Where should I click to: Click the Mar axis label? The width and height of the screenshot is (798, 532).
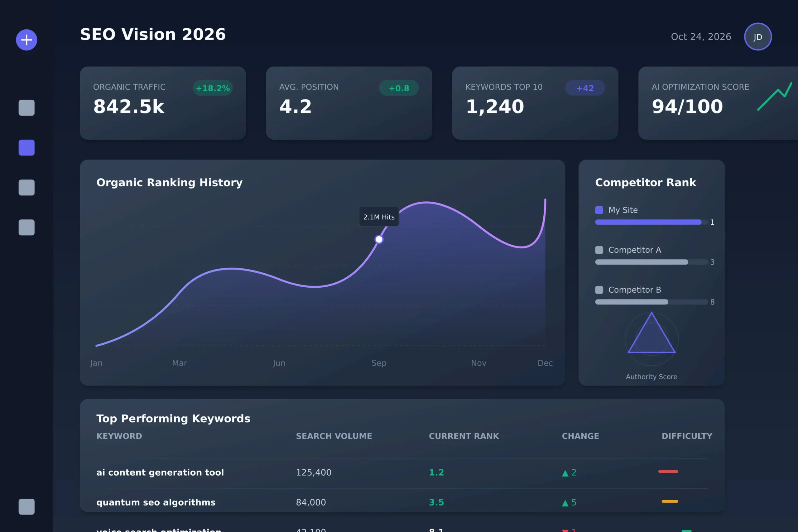(180, 363)
